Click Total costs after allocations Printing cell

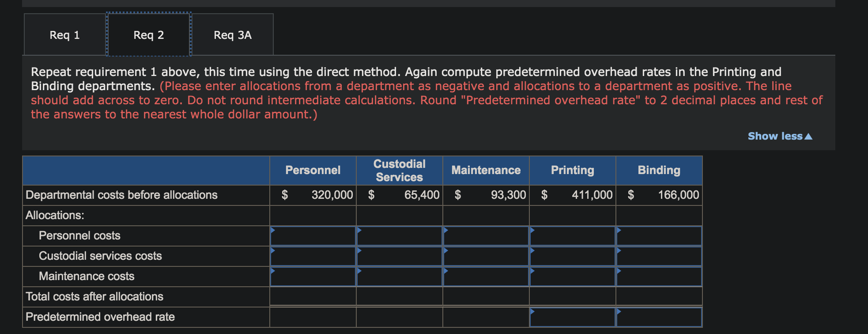click(x=573, y=296)
